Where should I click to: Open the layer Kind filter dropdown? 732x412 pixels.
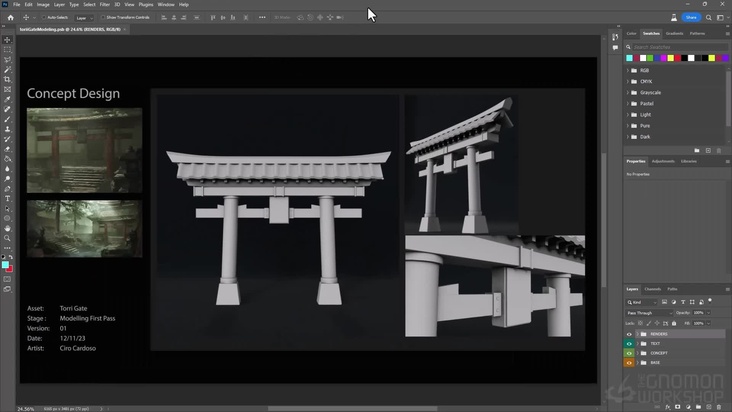click(642, 302)
